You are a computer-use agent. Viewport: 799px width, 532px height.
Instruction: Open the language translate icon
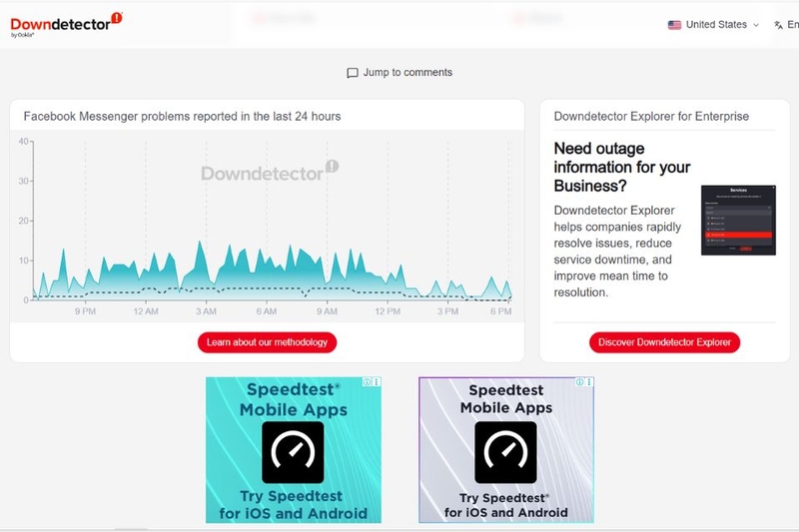click(x=778, y=25)
